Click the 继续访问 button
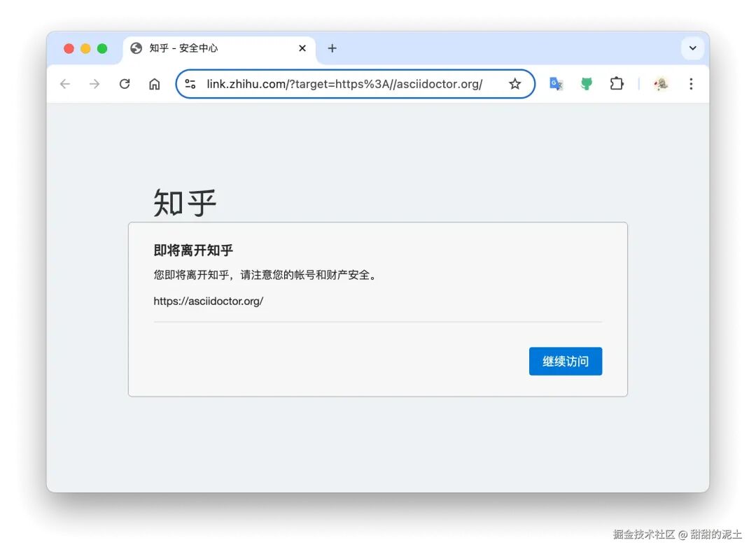 [x=566, y=362]
